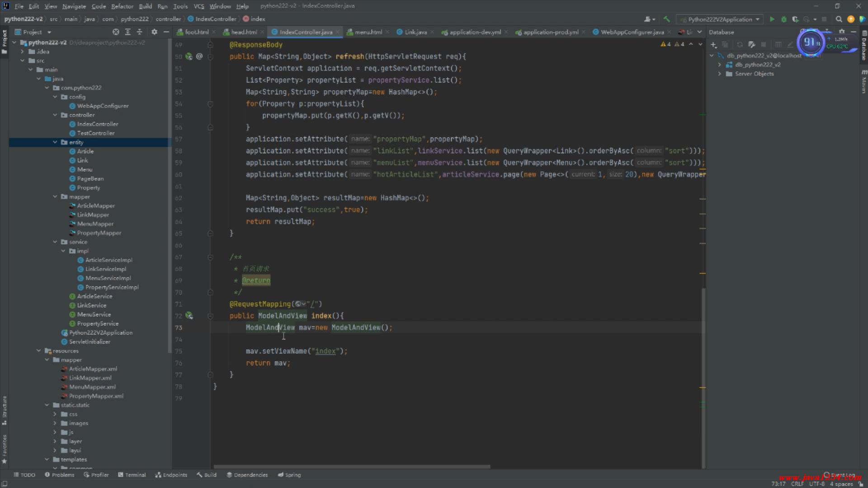Switch to application-dev.yml editor tab
The width and height of the screenshot is (868, 488).
pos(475,32)
